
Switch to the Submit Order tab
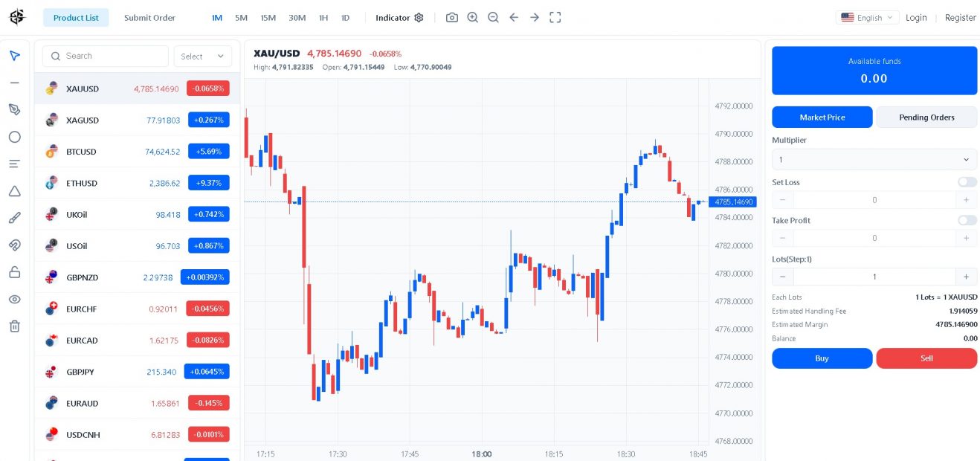(149, 18)
